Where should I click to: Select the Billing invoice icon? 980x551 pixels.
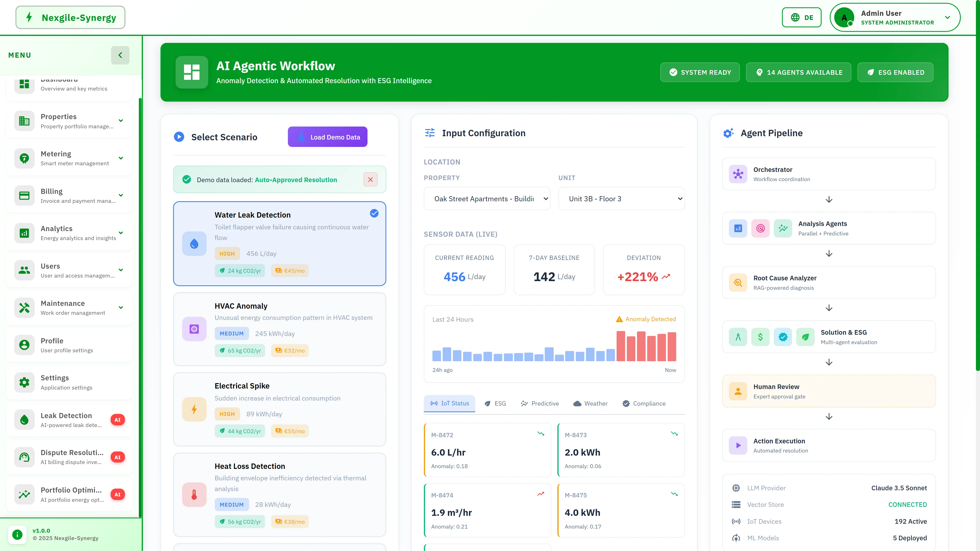tap(24, 195)
